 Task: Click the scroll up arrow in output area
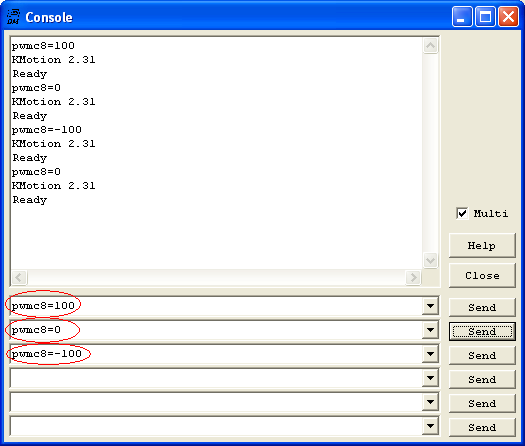[x=430, y=46]
